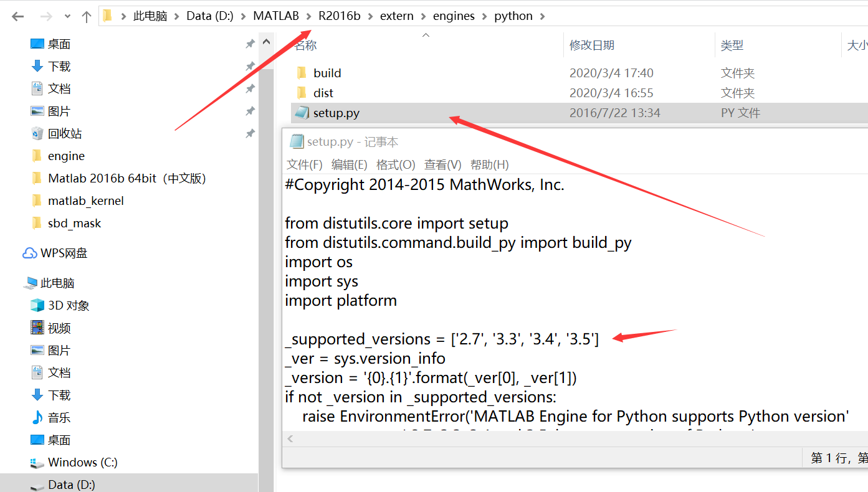Navigate to R2016b via breadcrumb
Screen dimensions: 868x492
point(340,16)
